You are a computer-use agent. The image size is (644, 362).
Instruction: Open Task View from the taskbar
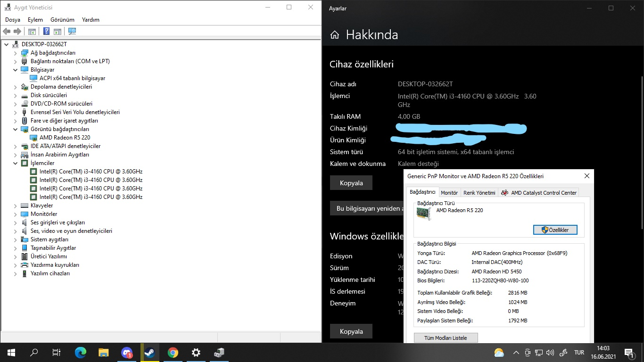(57, 353)
